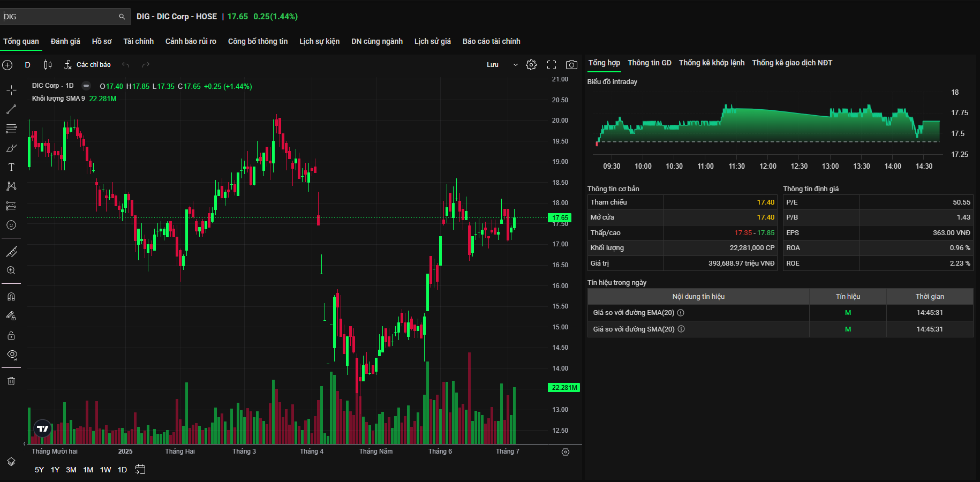Image resolution: width=980 pixels, height=482 pixels.
Task: Open the object tree layers icon
Action: [11, 462]
